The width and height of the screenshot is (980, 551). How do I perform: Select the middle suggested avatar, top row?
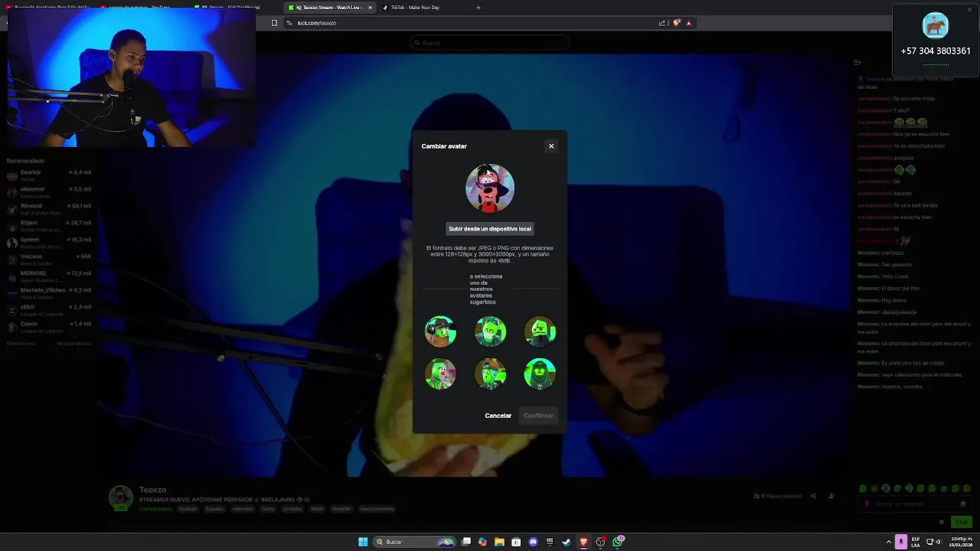tap(490, 331)
